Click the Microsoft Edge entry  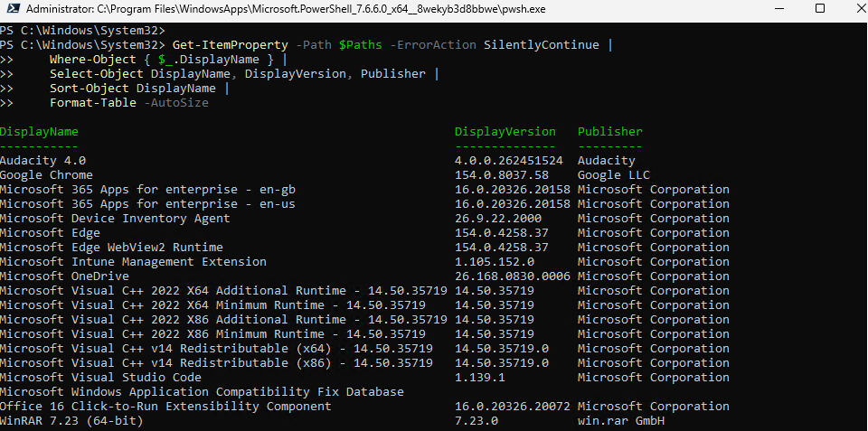coord(51,232)
